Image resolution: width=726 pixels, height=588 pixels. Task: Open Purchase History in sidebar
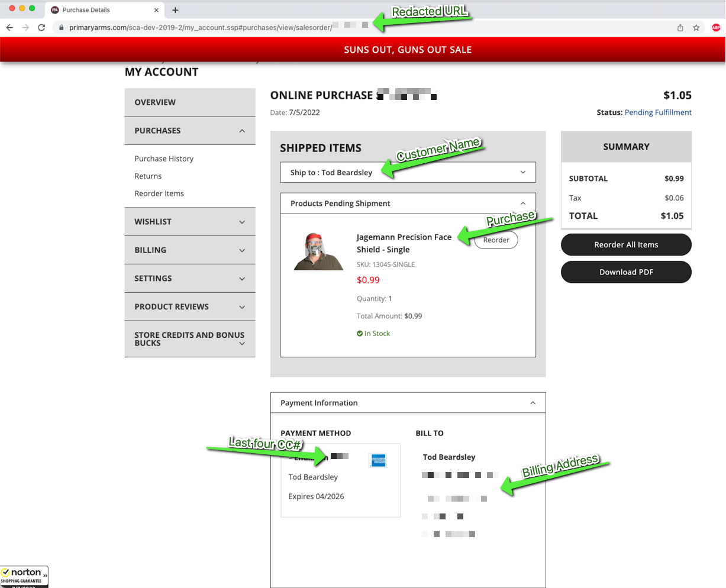[164, 159]
